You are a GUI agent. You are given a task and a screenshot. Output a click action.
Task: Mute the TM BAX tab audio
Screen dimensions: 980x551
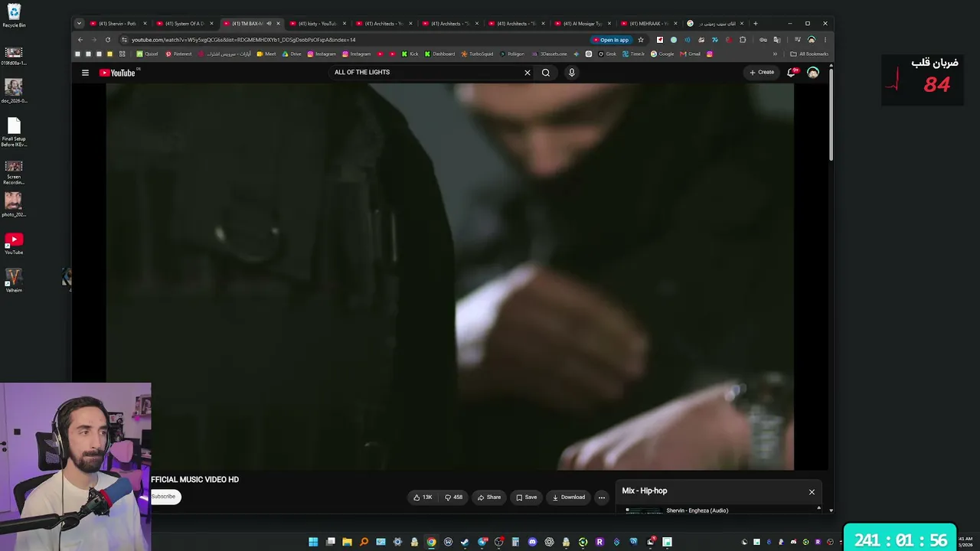click(269, 24)
